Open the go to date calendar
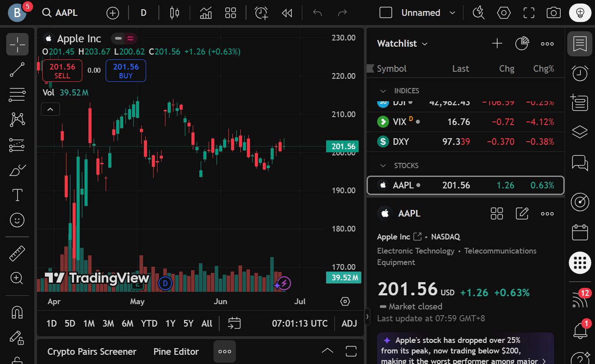The width and height of the screenshot is (595, 364). coord(234,324)
